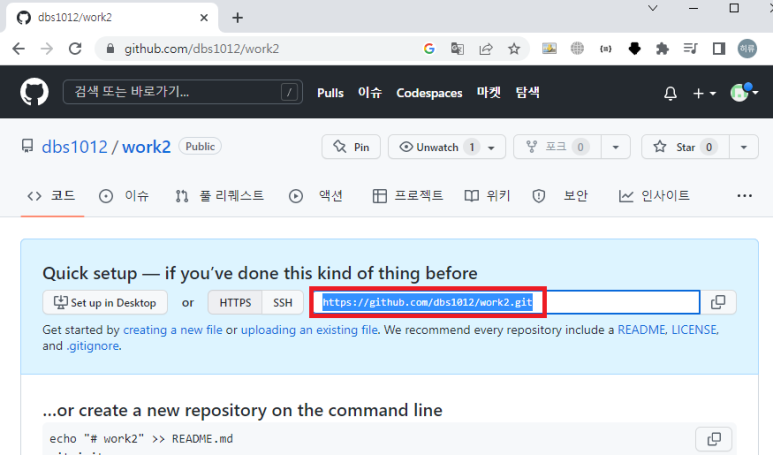
Task: Bookmark this page with the star icon
Action: (x=514, y=49)
